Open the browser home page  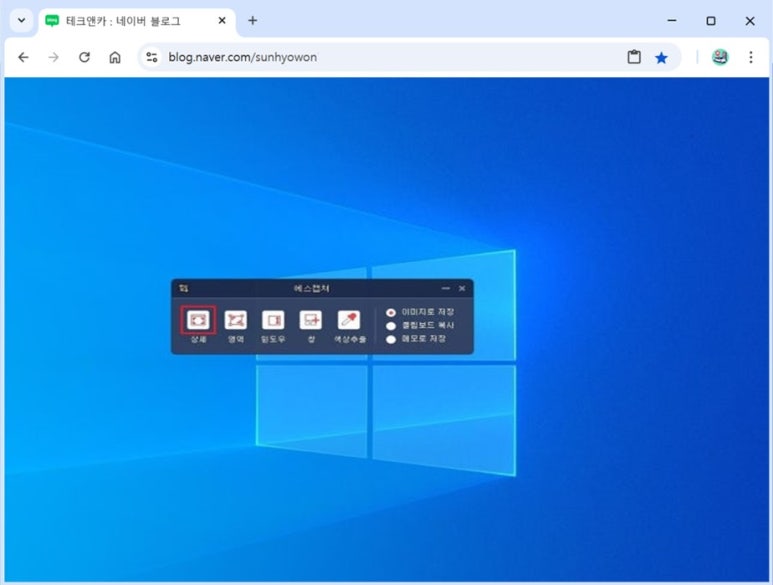pyautogui.click(x=115, y=57)
